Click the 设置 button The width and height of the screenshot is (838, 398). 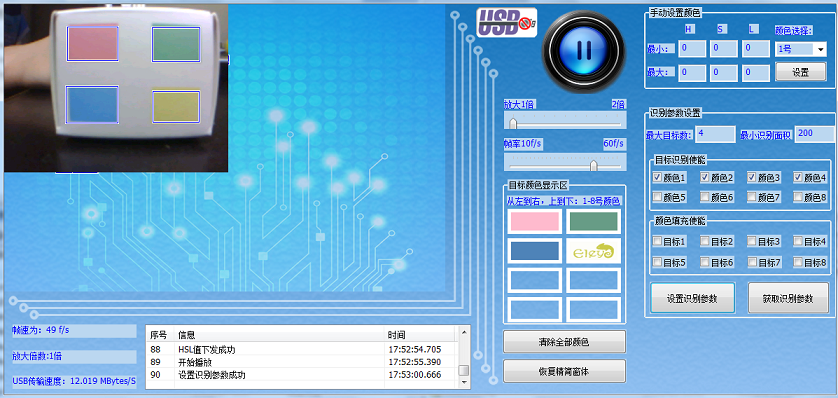tap(801, 72)
